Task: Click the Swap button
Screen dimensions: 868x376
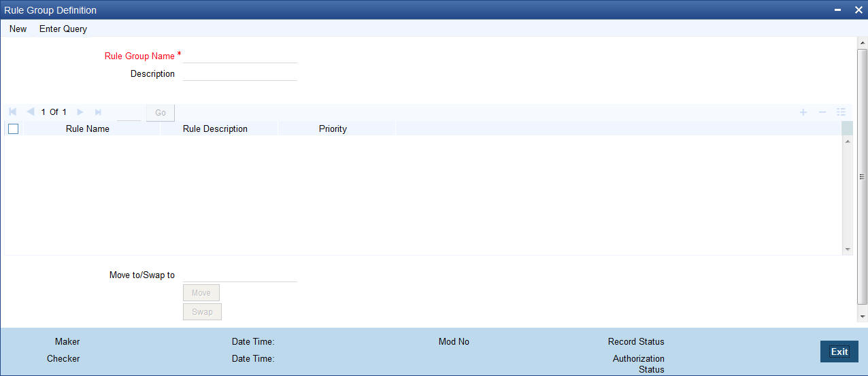Action: point(202,311)
